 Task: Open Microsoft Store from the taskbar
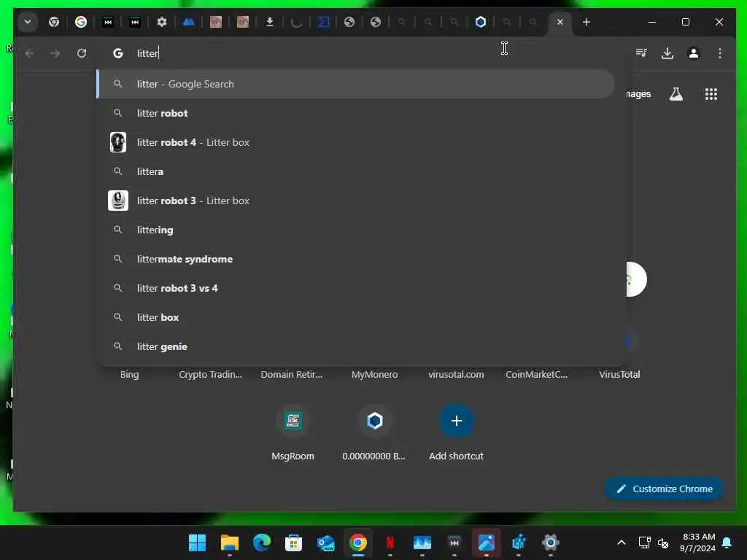293,542
